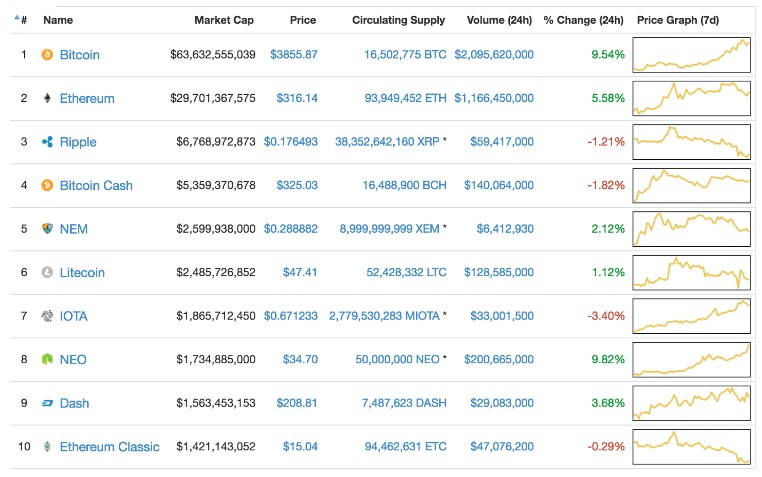Click Bitcoin market cap $63,632,555,039
The width and height of the screenshot is (762, 477).
(213, 54)
